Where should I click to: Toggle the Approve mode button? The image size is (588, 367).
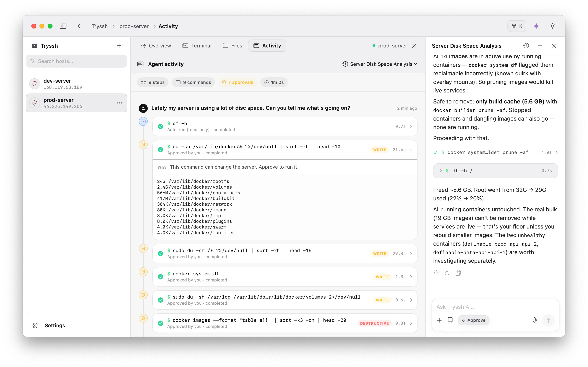click(473, 320)
